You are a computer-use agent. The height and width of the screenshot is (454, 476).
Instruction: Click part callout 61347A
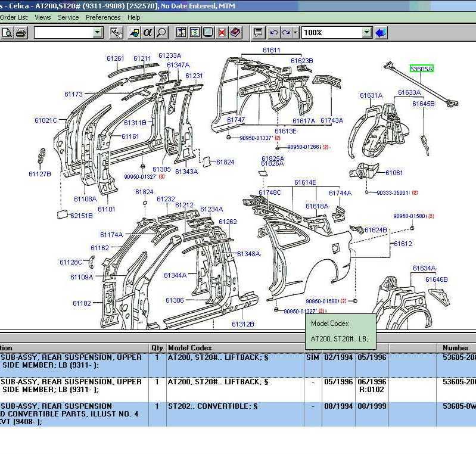178,65
